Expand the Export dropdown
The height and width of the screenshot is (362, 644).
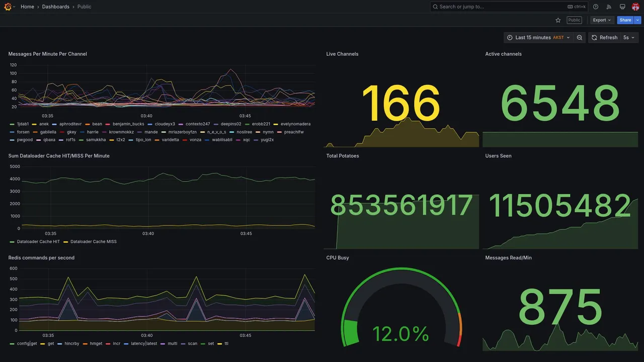pyautogui.click(x=602, y=20)
